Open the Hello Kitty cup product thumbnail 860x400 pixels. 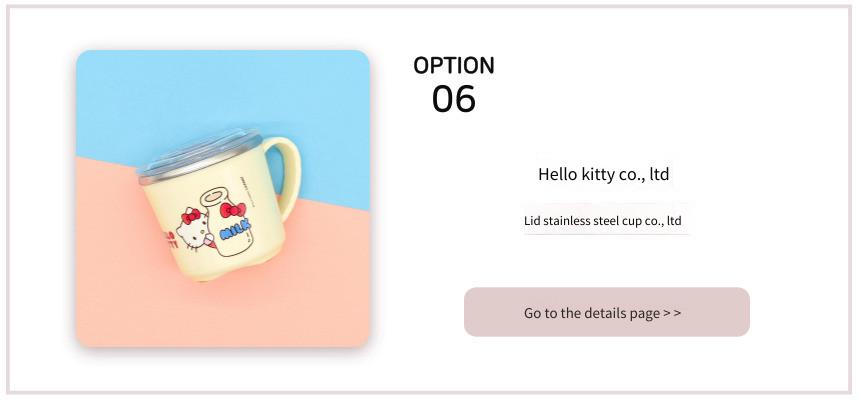click(x=223, y=198)
